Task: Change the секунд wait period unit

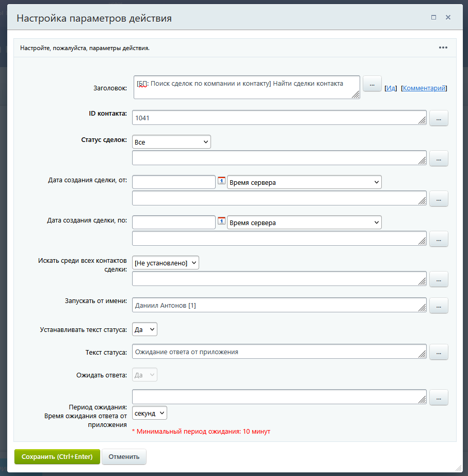Action: [150, 414]
